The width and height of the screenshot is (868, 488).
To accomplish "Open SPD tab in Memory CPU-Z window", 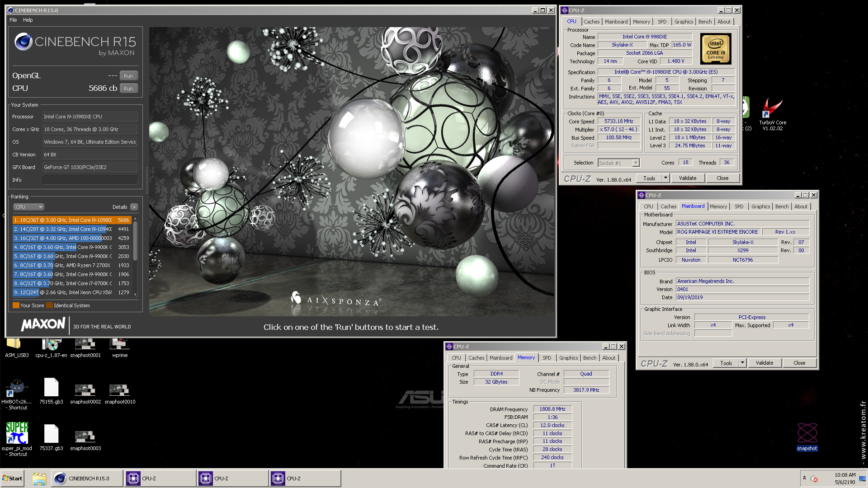I will tap(547, 358).
